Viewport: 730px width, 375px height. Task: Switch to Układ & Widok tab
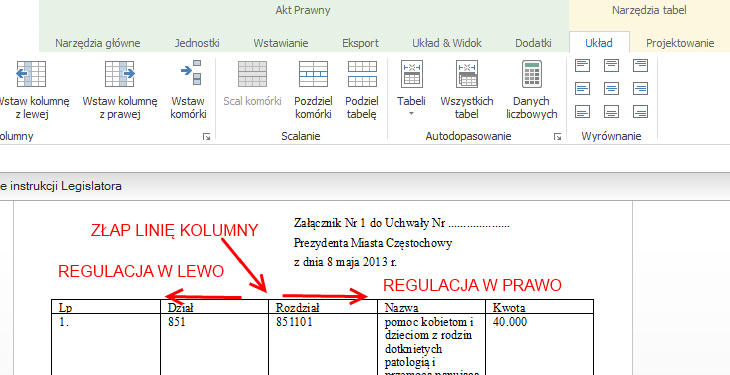tap(447, 43)
